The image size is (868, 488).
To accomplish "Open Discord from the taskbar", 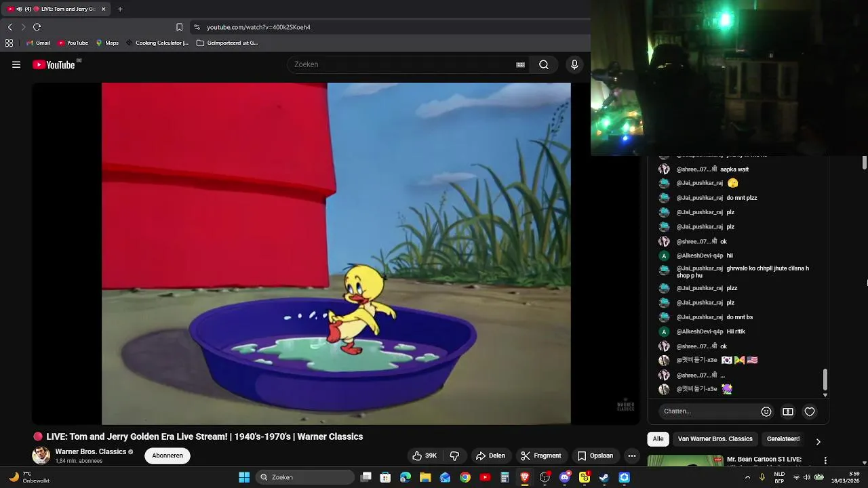I will [565, 477].
